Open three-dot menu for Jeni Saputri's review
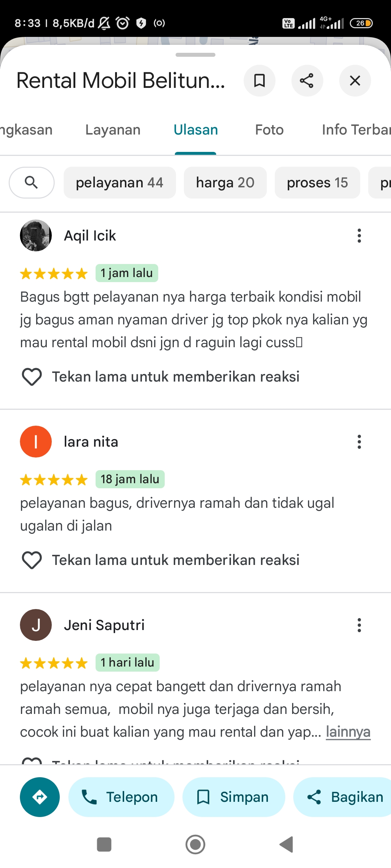The height and width of the screenshot is (868, 391). (x=359, y=625)
